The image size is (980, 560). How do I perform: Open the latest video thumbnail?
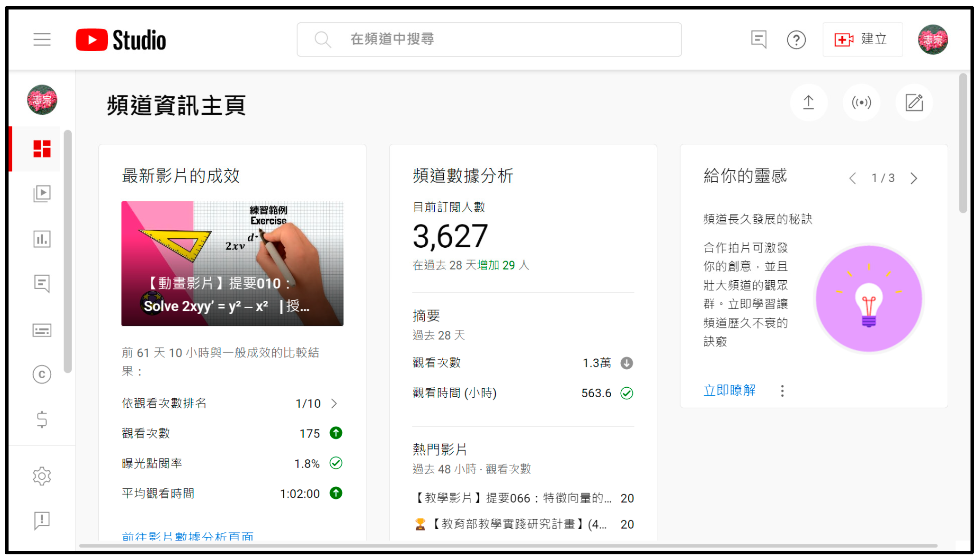232,263
